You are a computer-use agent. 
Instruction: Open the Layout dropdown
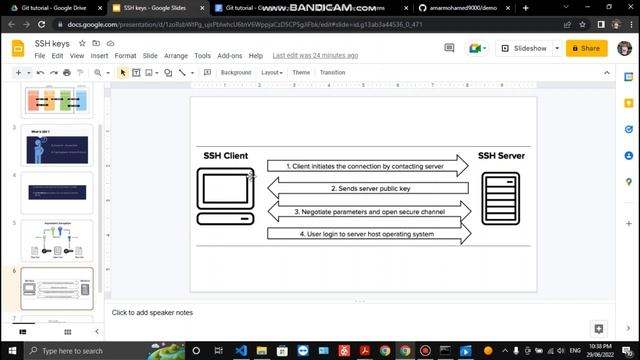[272, 73]
